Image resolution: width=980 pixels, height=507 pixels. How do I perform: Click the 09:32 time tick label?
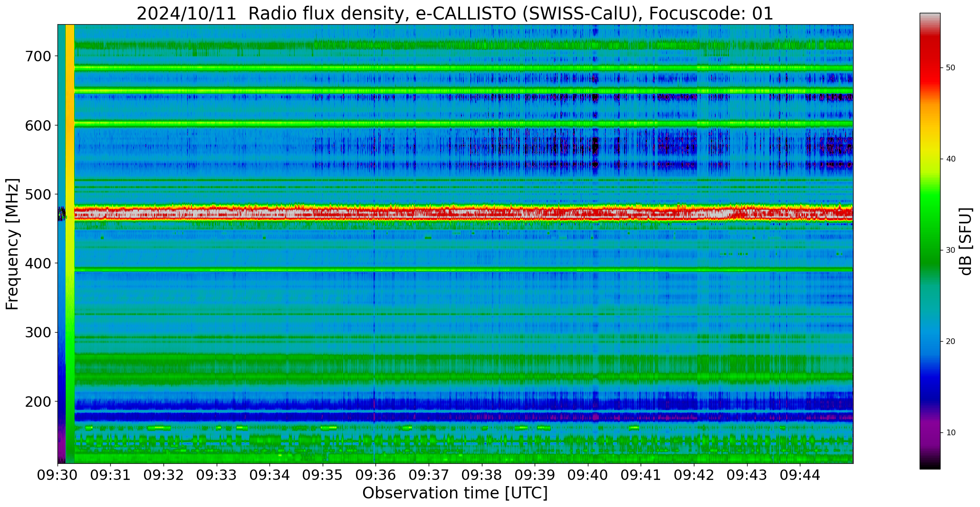click(x=164, y=475)
